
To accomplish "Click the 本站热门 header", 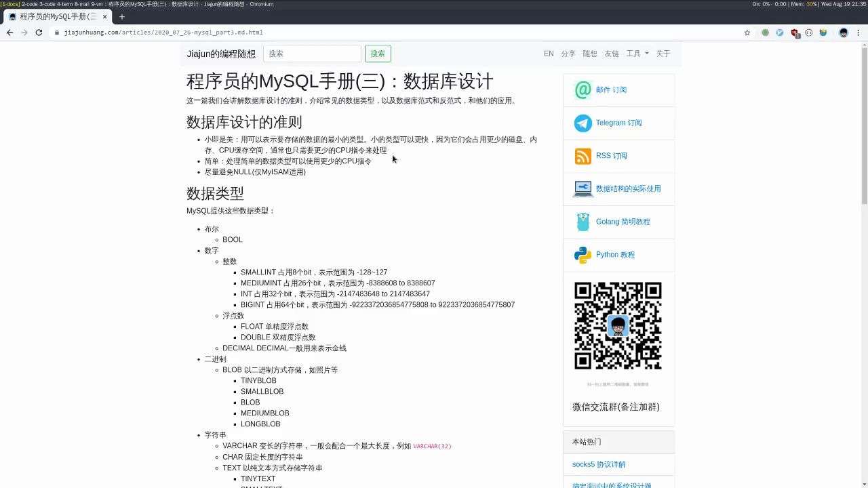I will click(x=618, y=442).
